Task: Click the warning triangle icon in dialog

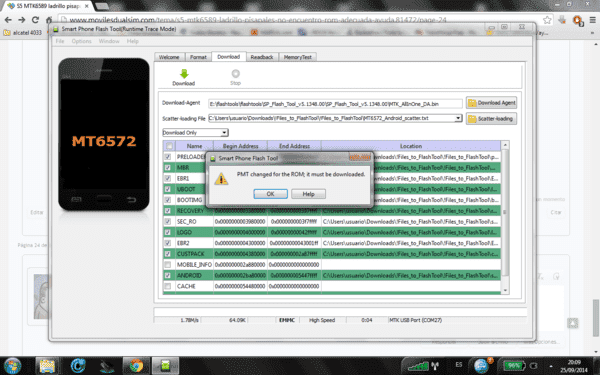Action: click(x=221, y=179)
